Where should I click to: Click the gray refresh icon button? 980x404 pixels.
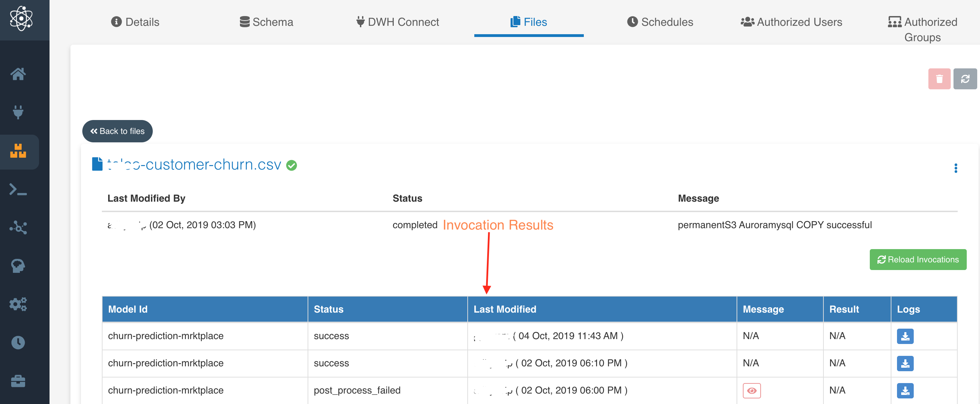coord(964,79)
